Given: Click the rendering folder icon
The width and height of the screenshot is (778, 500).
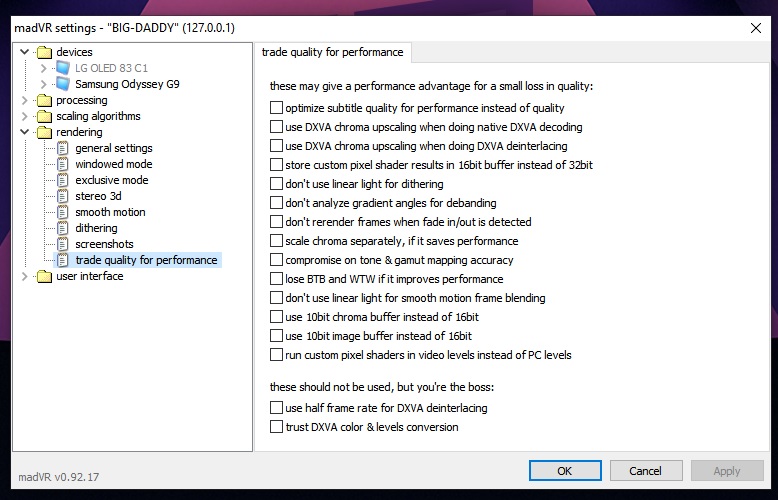Looking at the screenshot, I should 44,132.
